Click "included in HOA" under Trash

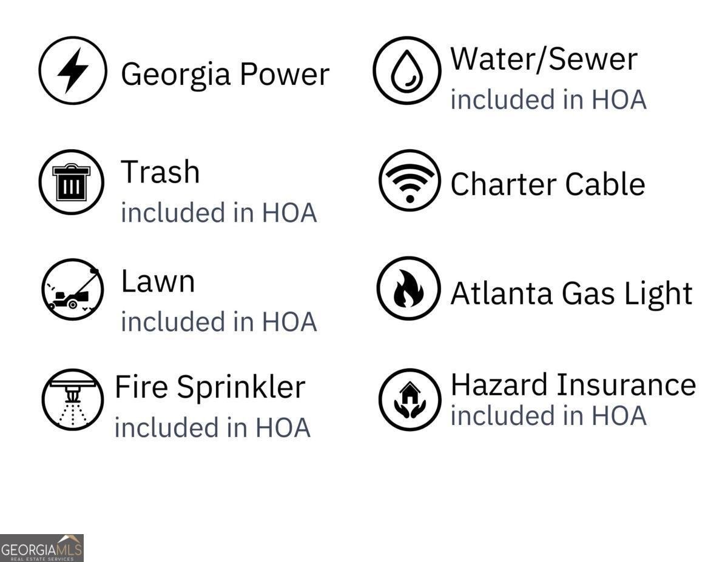(219, 213)
